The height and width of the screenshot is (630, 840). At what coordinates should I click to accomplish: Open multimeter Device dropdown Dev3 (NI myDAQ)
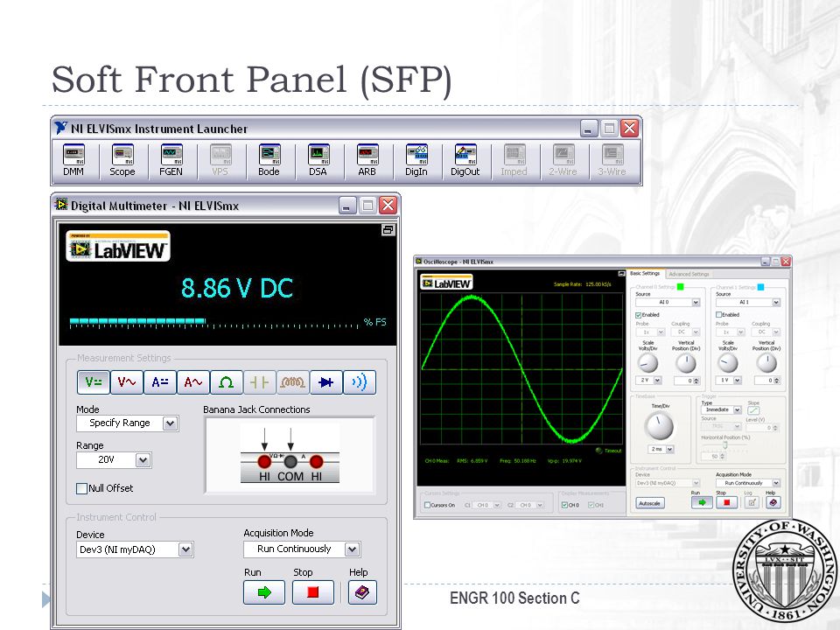point(135,549)
